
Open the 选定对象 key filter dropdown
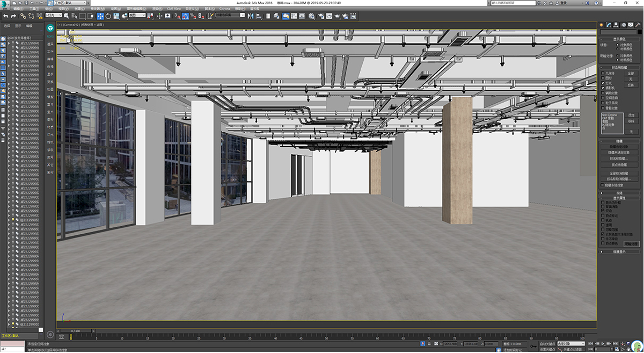[x=570, y=343]
